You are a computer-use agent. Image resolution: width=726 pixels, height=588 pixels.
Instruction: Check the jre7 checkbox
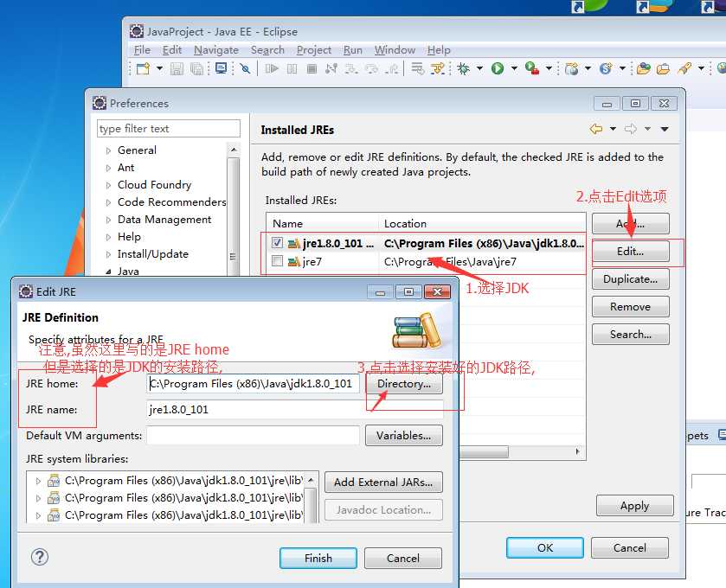pos(278,261)
